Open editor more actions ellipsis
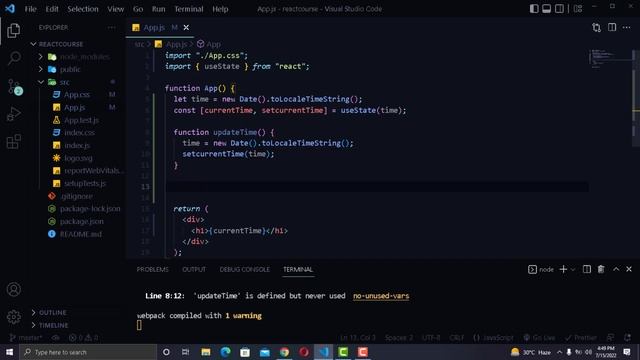Image resolution: width=640 pixels, height=360 pixels. (627, 27)
